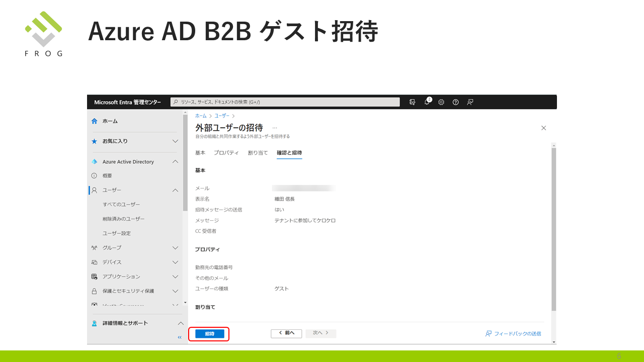Click the disabled 次へ button
Image resolution: width=644 pixels, height=362 pixels.
click(320, 333)
